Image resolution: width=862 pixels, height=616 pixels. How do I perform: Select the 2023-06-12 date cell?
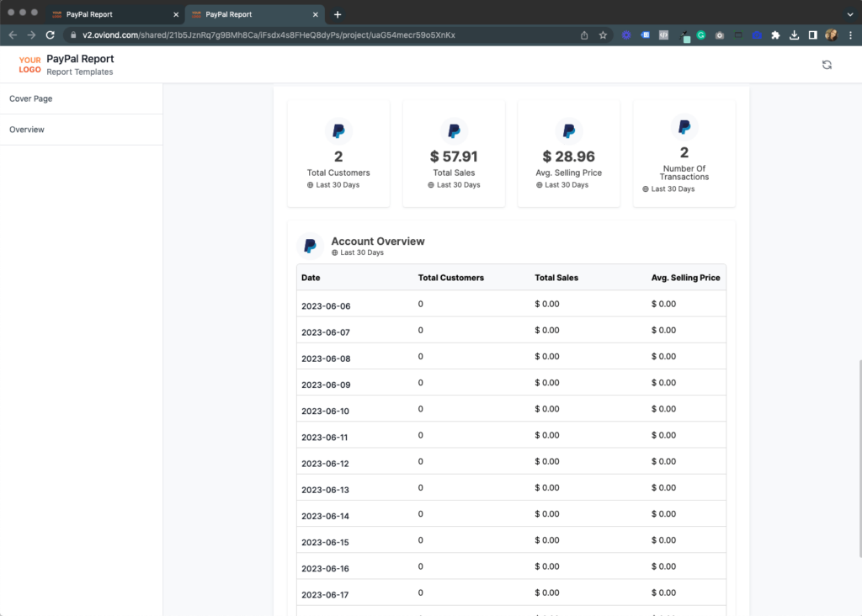[326, 464]
